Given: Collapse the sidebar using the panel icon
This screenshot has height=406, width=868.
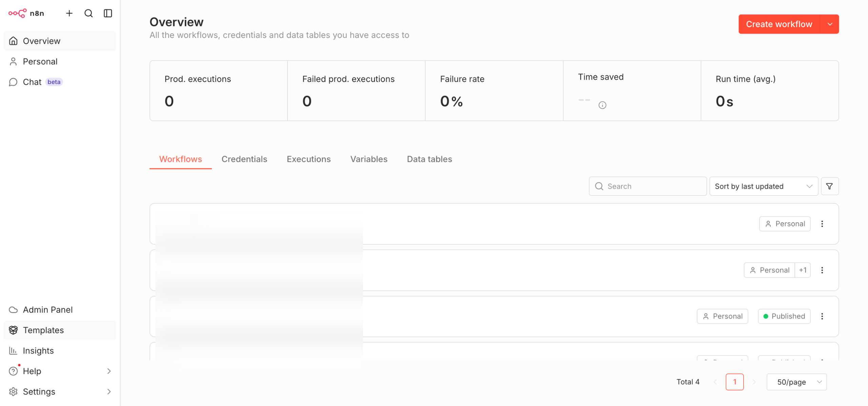Looking at the screenshot, I should (x=108, y=13).
